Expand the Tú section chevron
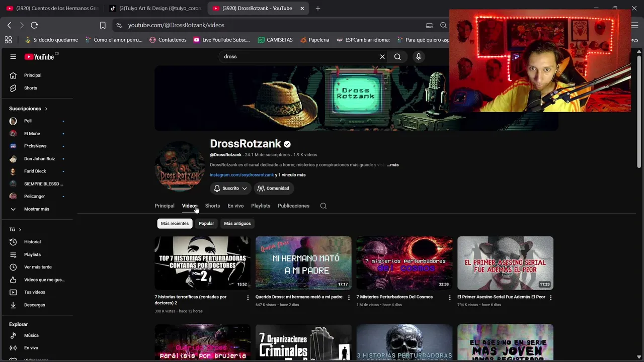Image resolution: width=644 pixels, height=362 pixels. [x=20, y=230]
